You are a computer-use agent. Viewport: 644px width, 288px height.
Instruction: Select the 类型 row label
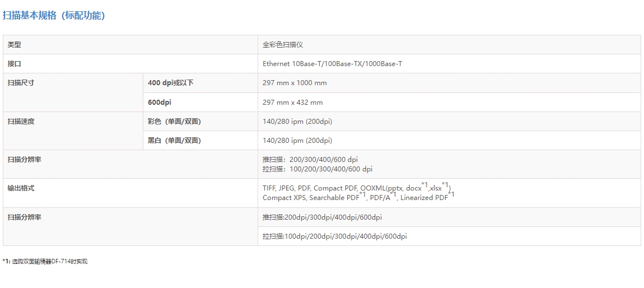(14, 45)
